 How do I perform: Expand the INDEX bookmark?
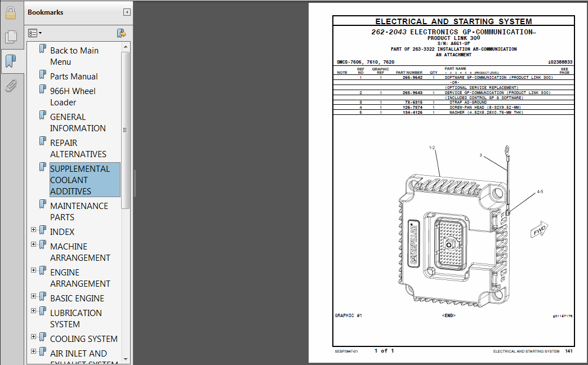coord(33,229)
